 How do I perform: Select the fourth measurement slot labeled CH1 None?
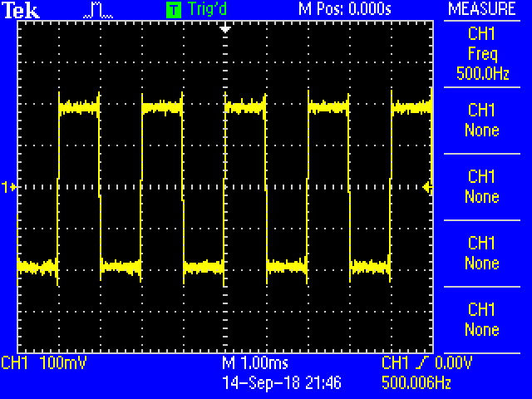[482, 254]
